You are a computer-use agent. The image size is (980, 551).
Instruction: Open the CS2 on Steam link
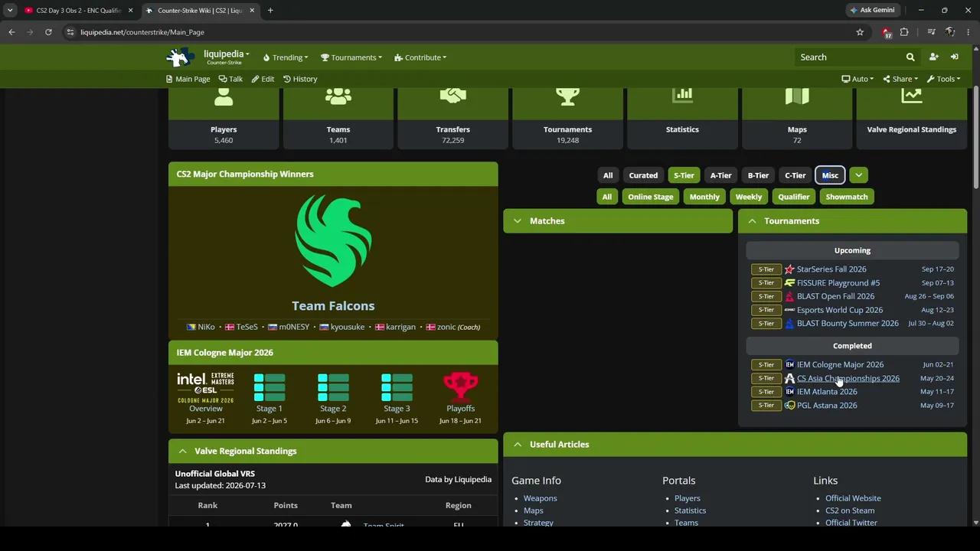850,510
